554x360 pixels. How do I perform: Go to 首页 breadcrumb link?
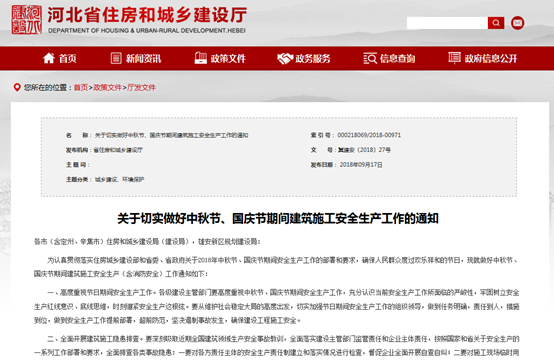point(81,87)
